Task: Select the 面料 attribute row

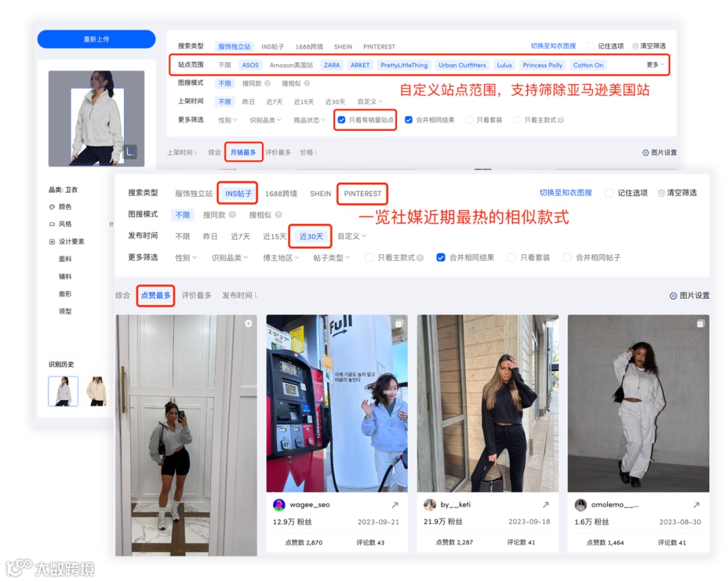Action: click(65, 259)
